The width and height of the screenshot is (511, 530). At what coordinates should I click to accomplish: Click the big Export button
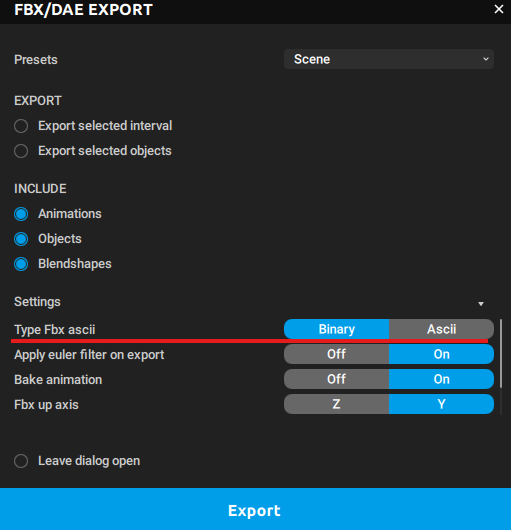(256, 509)
